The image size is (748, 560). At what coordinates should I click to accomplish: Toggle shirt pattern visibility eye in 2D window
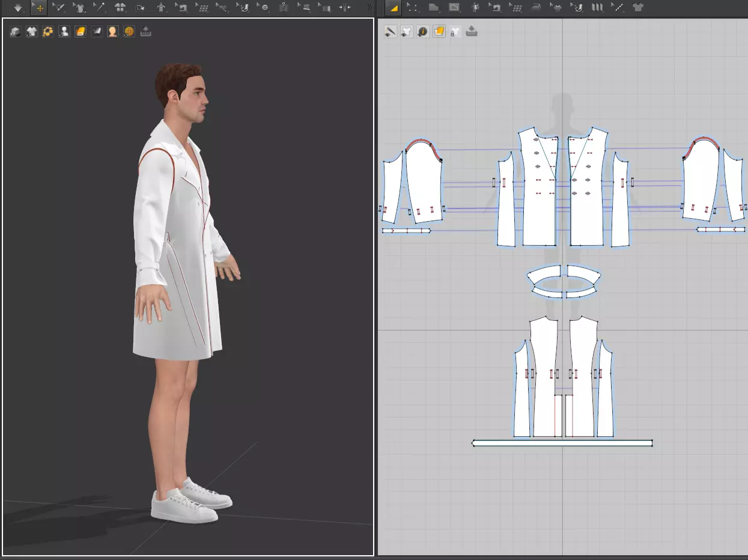(407, 31)
